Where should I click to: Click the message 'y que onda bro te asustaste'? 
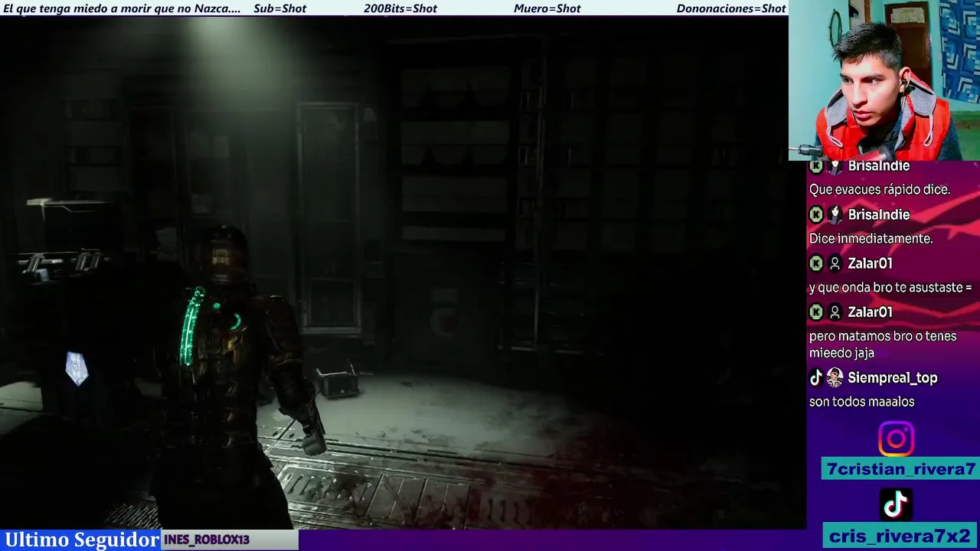pyautogui.click(x=890, y=288)
